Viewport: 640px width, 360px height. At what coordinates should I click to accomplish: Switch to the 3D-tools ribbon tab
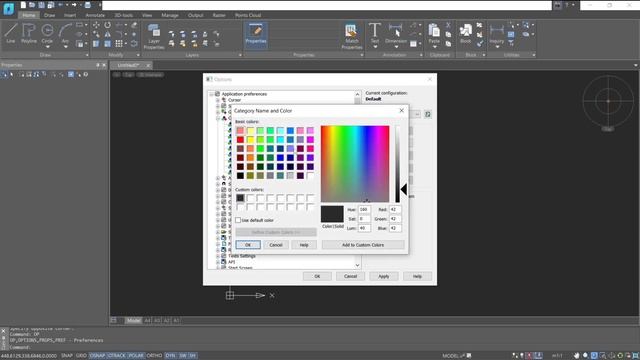point(123,15)
